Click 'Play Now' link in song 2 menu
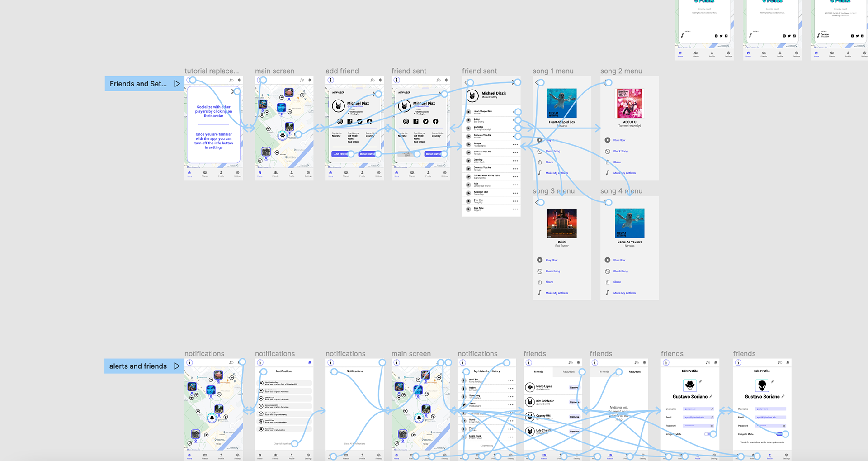The height and width of the screenshot is (461, 868). pyautogui.click(x=619, y=140)
